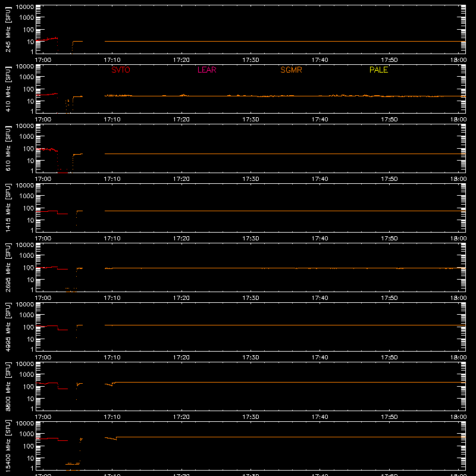
Task: Click 17:10 tick label under 2695 MHz panel
Action: point(112,298)
